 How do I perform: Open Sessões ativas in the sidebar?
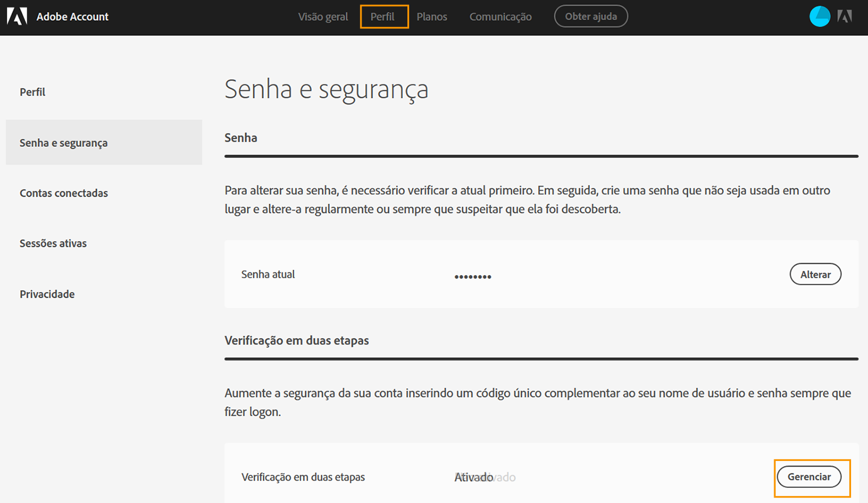click(x=53, y=243)
